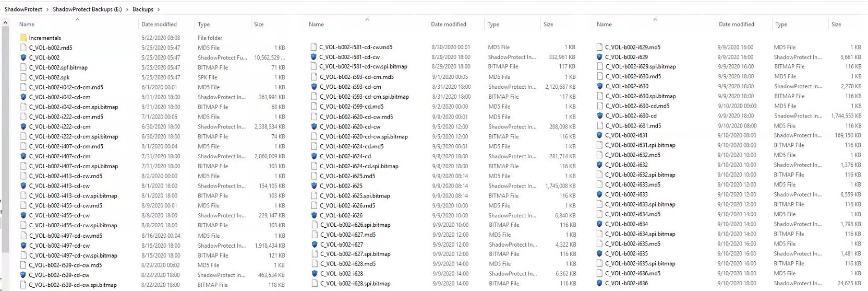Click size value 10,562,529 of C_VOL-b002
The image size is (868, 291).
(270, 57)
